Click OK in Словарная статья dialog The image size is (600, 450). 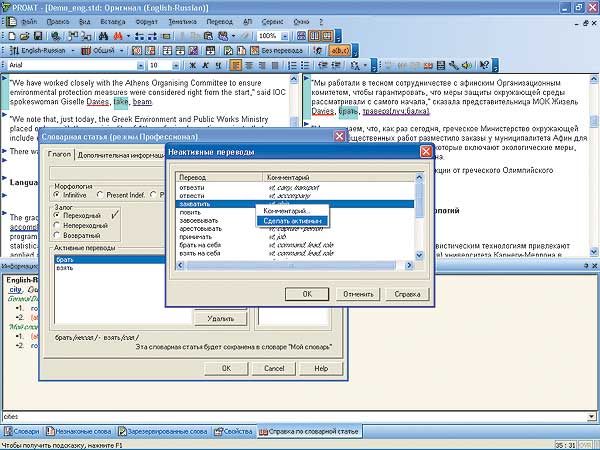coord(226,368)
